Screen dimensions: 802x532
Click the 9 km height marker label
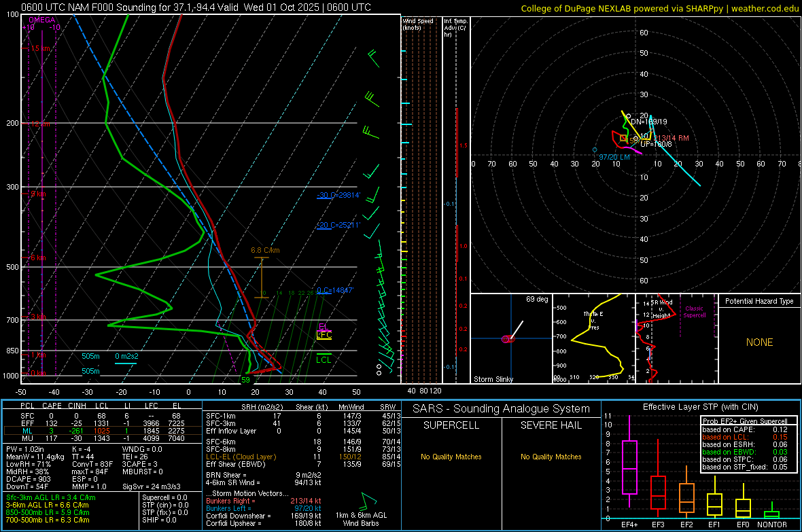38,194
